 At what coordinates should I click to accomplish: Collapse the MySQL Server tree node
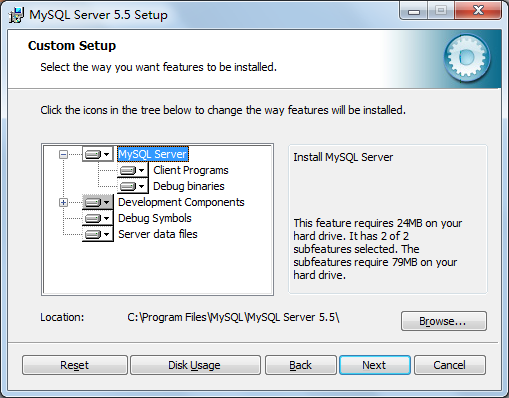tap(63, 154)
